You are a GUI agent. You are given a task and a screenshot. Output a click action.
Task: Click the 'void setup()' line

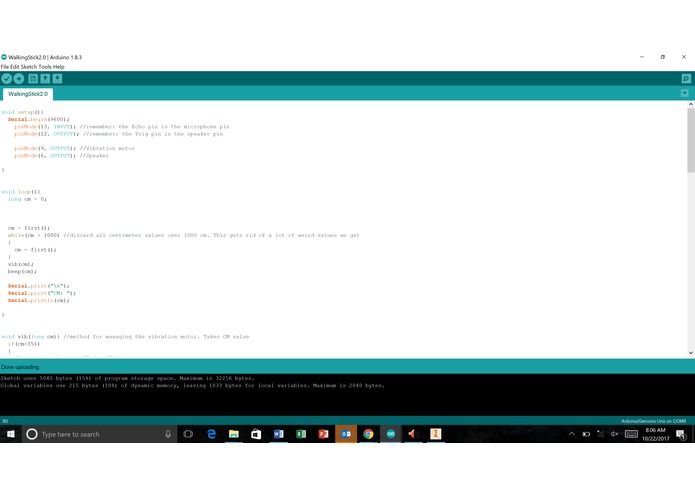click(x=23, y=113)
